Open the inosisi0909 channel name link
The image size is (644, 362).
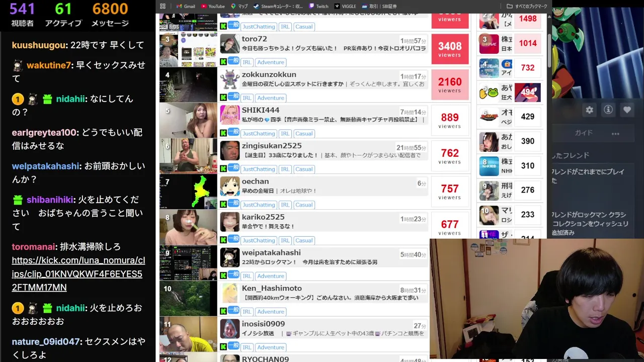pyautogui.click(x=263, y=324)
